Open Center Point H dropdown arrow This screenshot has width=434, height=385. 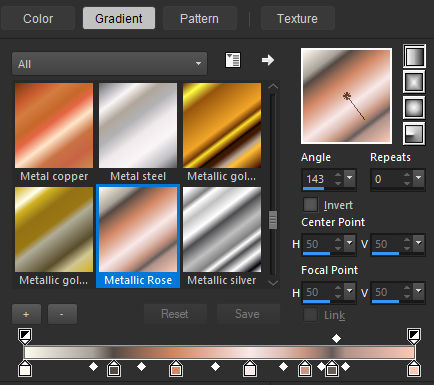(x=350, y=243)
